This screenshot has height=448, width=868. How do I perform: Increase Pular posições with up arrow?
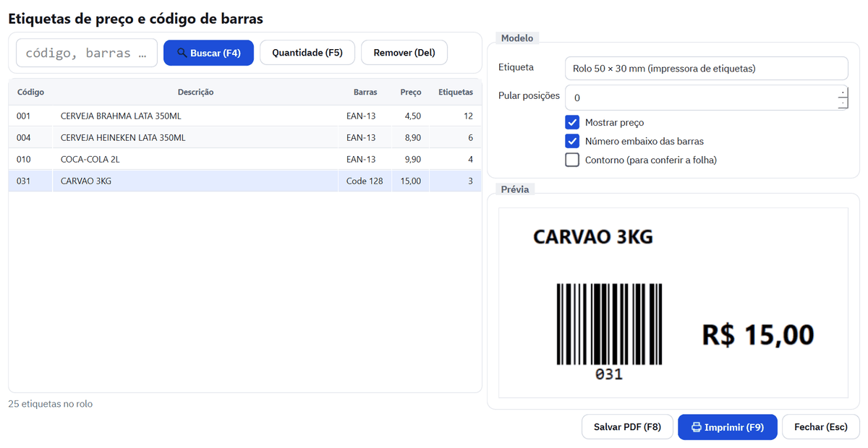tap(843, 92)
